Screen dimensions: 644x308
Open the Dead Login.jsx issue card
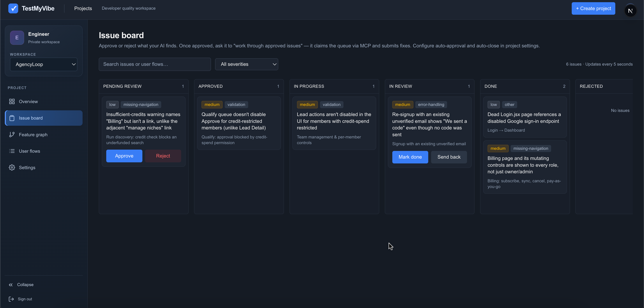524,117
